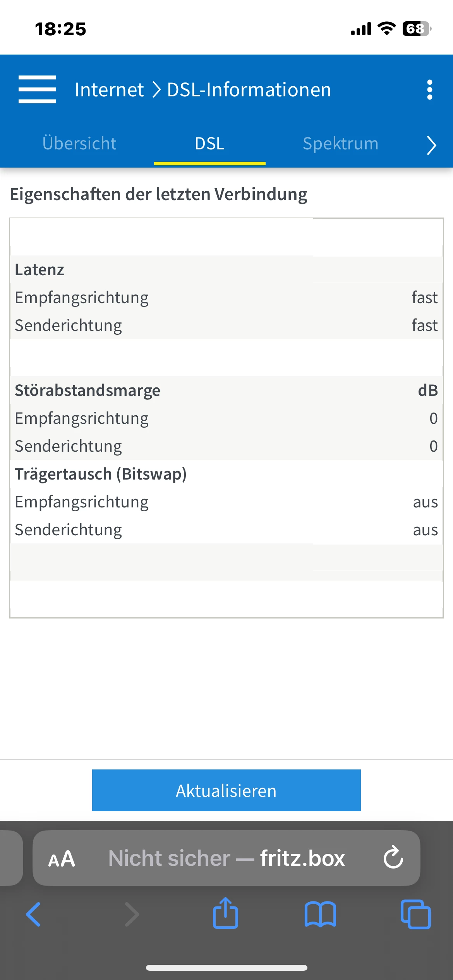Switch to the Spektrum tab
Screen dimensions: 453x980
coord(340,144)
